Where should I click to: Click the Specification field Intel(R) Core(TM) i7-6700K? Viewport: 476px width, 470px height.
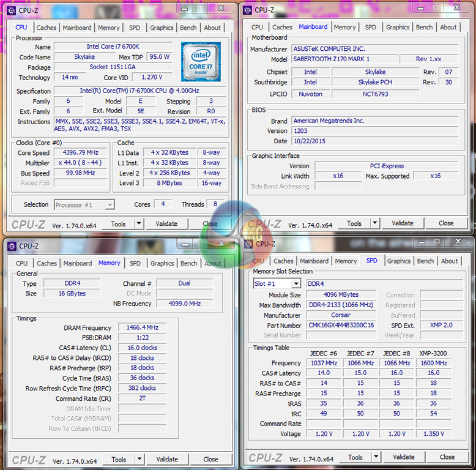[x=139, y=91]
